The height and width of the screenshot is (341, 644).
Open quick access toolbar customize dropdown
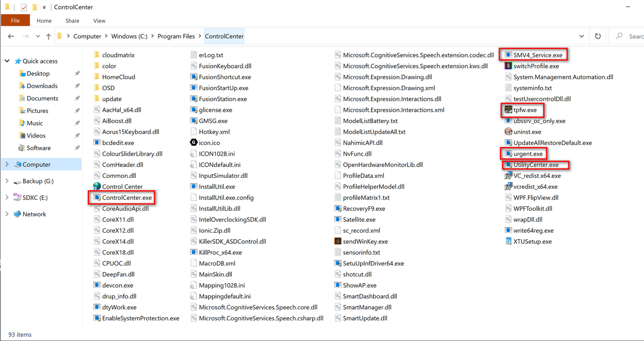(x=44, y=8)
